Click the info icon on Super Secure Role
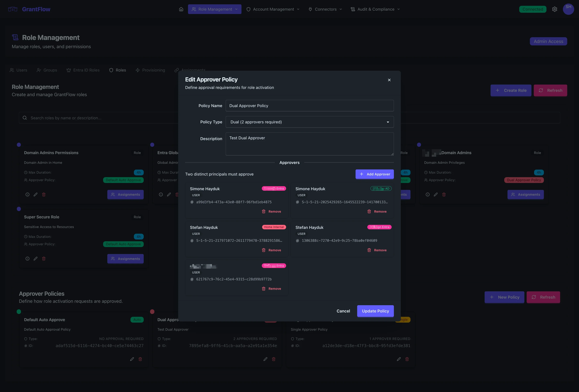Image resolution: width=579 pixels, height=392 pixels. tap(27, 258)
